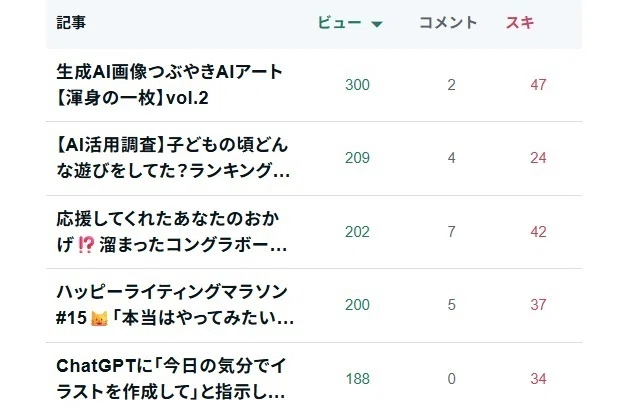Click the red exclamation-question emoji in title
Screen dimensions: 631x414
click(x=86, y=245)
